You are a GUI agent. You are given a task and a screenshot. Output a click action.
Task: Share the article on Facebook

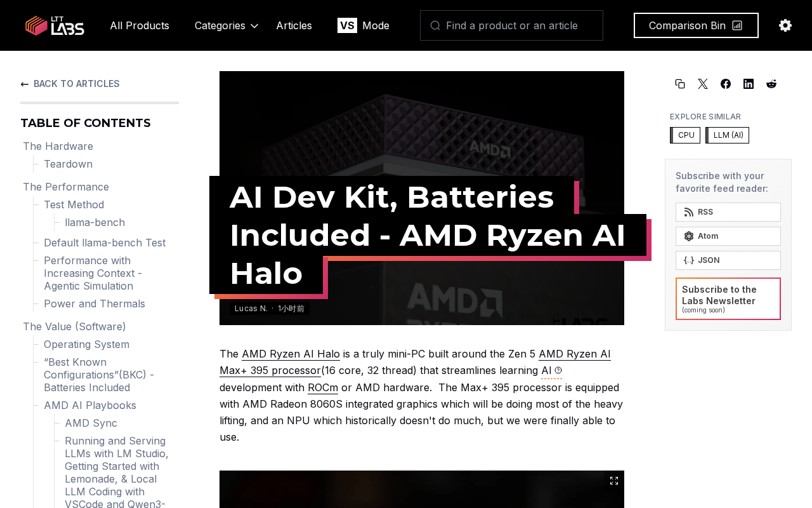click(726, 84)
